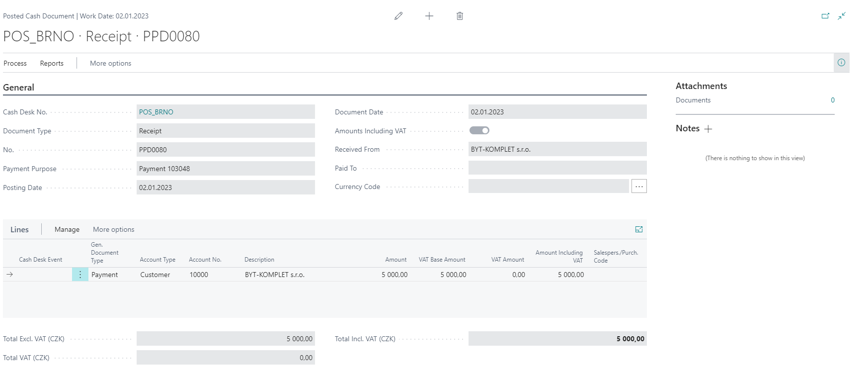This screenshot has width=868, height=381.
Task: Click account number cell 10000
Action: [199, 275]
